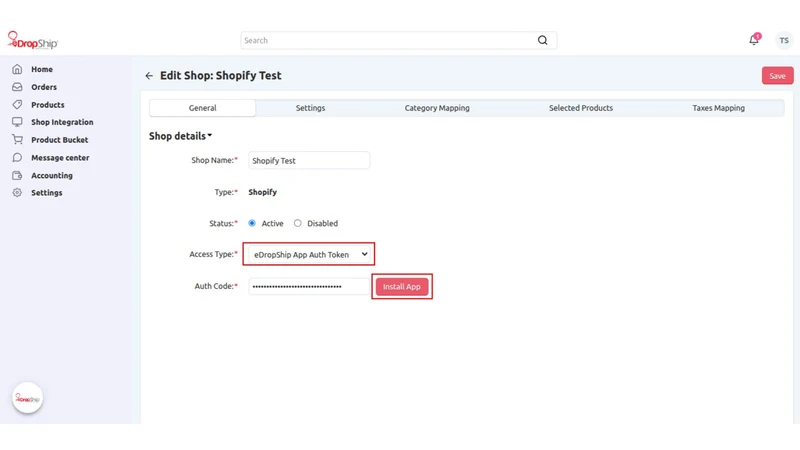Click the Auth Code input field
The height and width of the screenshot is (450, 800).
(x=309, y=287)
